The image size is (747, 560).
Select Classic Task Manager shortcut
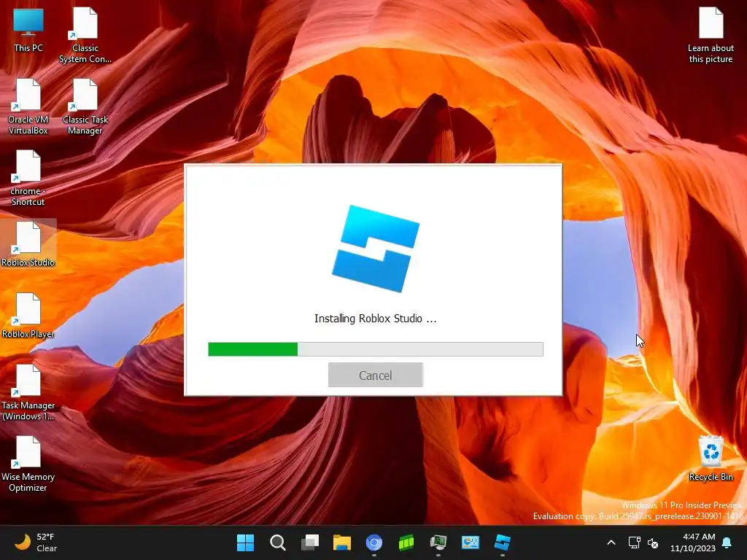(85, 106)
